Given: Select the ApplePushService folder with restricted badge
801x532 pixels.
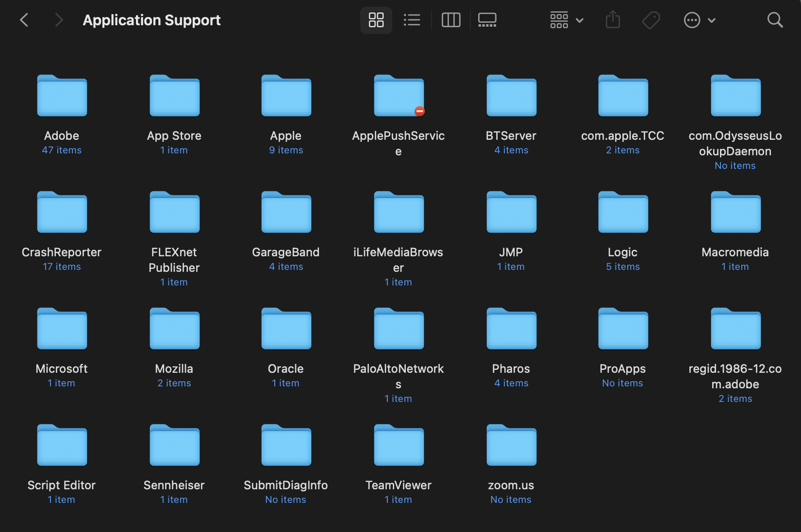Looking at the screenshot, I should point(399,95).
